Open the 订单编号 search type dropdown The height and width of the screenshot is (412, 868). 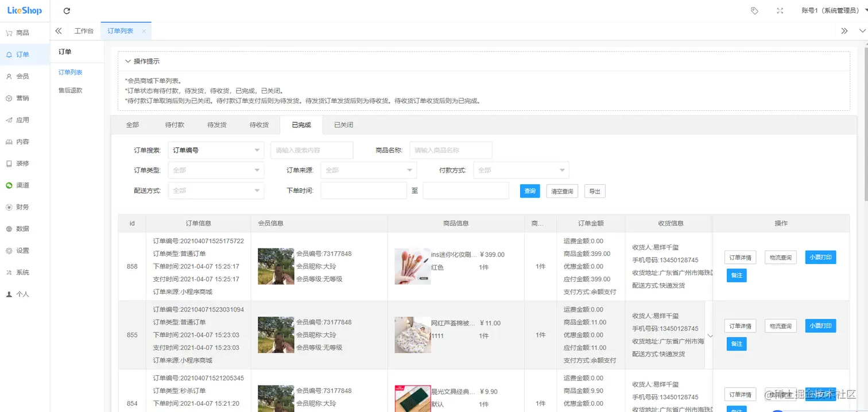point(216,150)
